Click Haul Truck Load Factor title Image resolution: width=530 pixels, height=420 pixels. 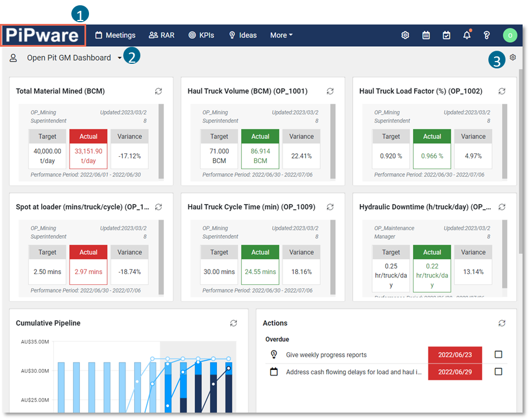click(421, 91)
